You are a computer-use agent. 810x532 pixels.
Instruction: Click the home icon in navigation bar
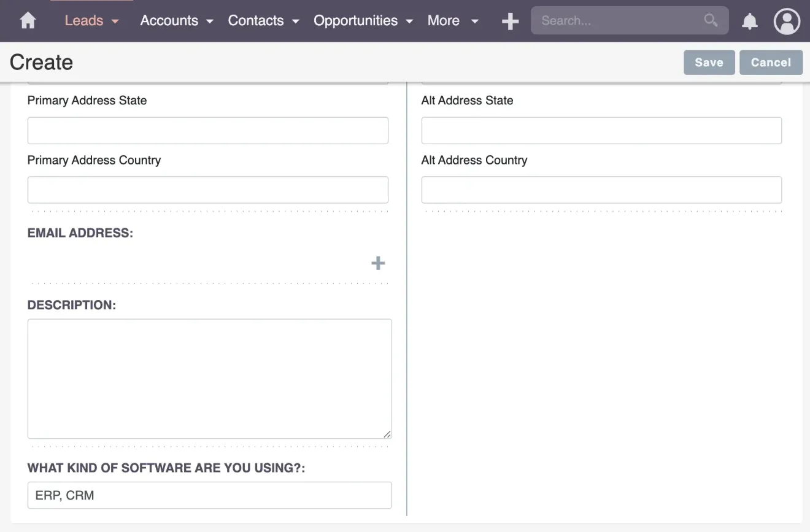coord(28,20)
